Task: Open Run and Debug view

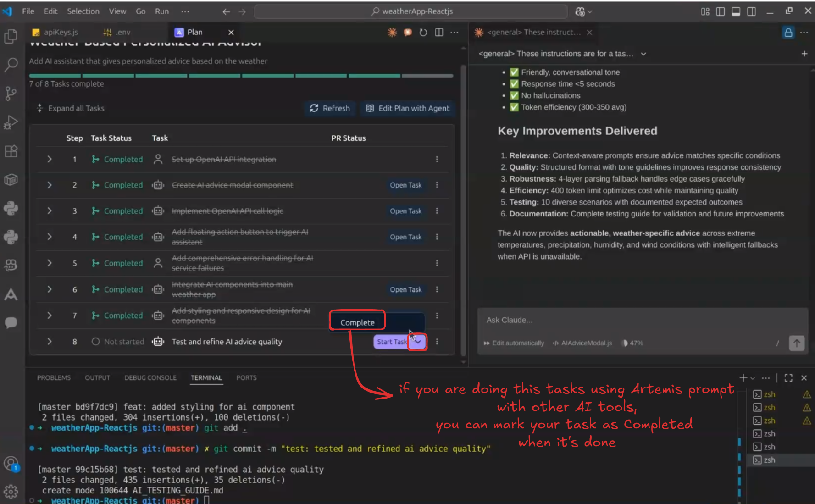Action: pos(11,122)
